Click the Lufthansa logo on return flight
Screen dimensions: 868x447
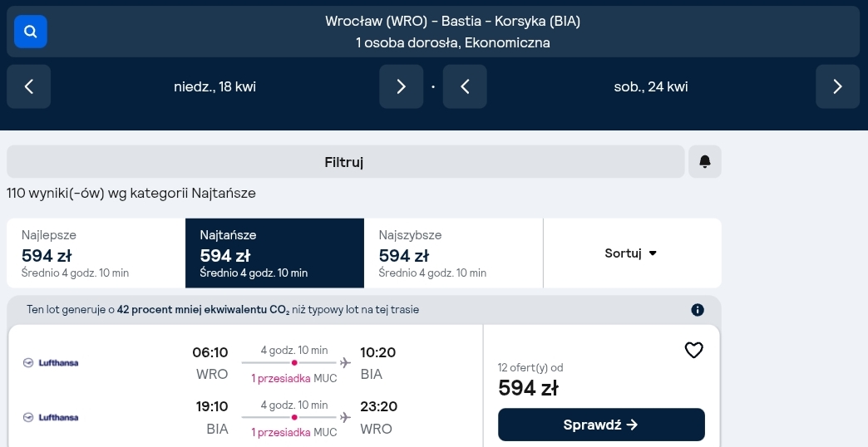pos(51,417)
